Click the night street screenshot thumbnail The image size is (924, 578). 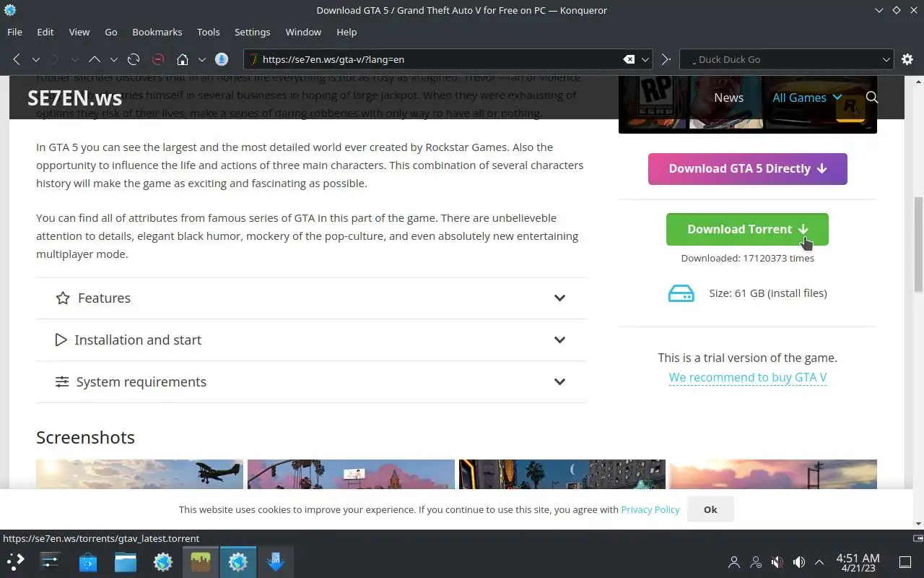(562, 474)
